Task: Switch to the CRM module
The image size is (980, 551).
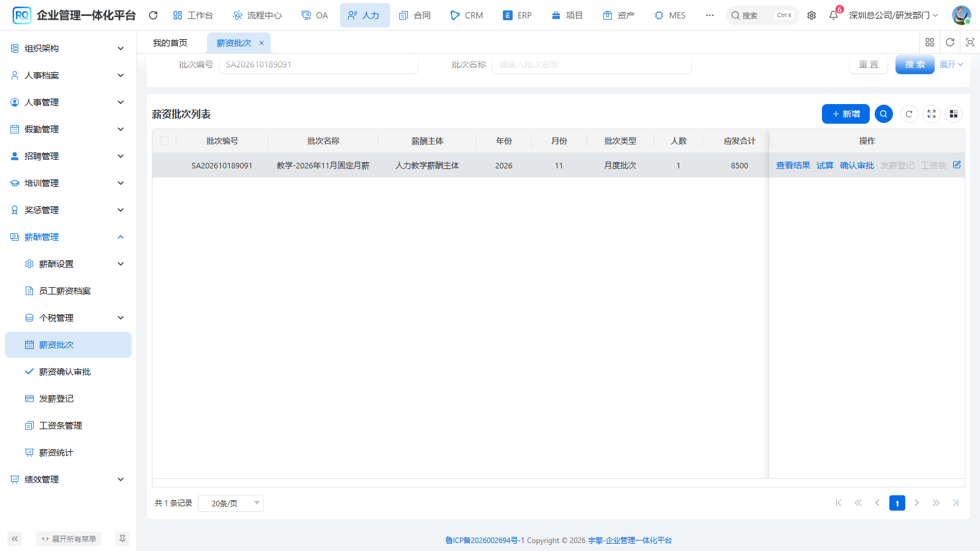Action: click(x=467, y=15)
